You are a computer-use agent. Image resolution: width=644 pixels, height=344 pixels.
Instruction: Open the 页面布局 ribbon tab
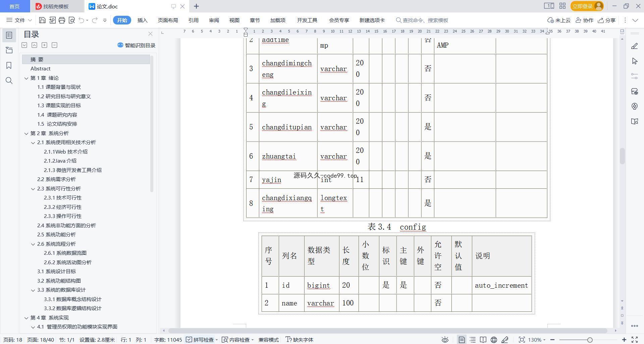[168, 20]
